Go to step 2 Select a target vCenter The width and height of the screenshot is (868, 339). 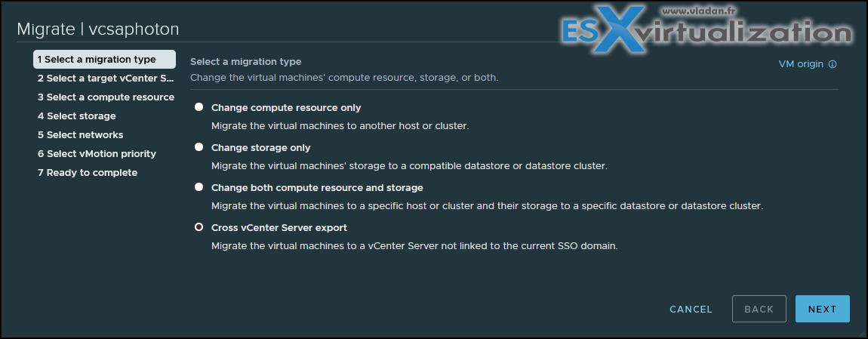pyautogui.click(x=105, y=78)
